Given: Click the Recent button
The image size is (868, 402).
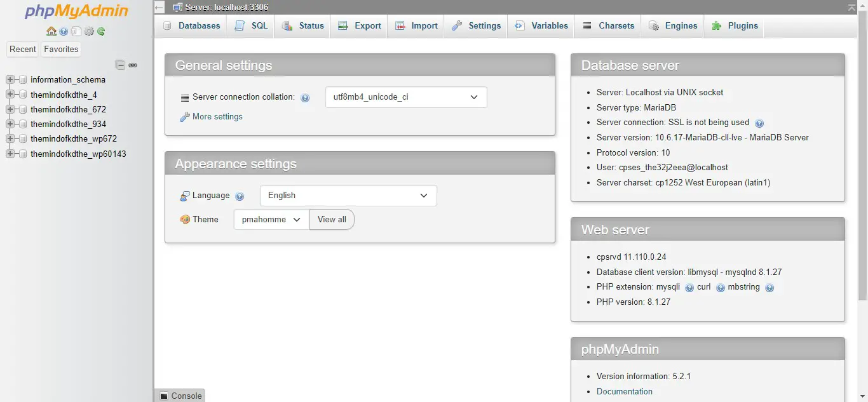Looking at the screenshot, I should [x=23, y=50].
